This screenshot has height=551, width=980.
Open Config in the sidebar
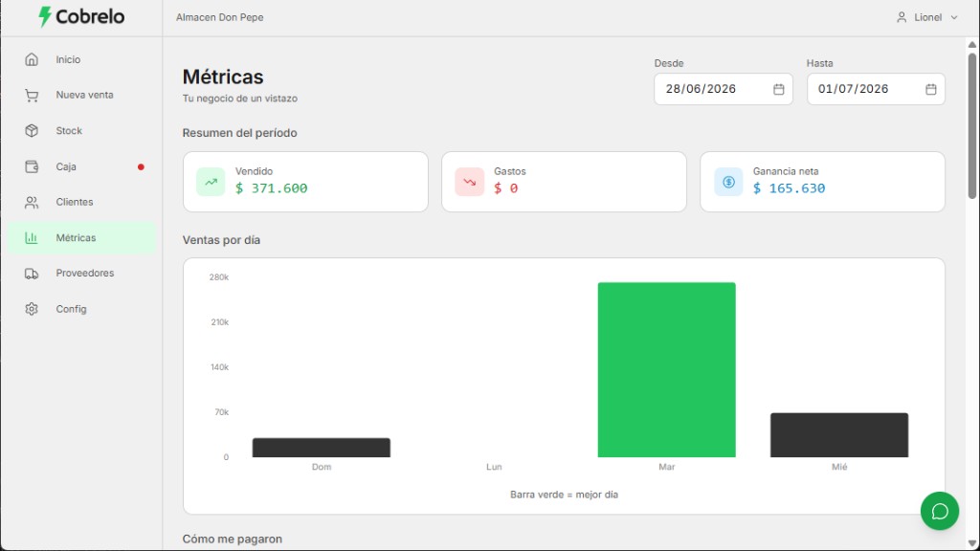[82, 309]
